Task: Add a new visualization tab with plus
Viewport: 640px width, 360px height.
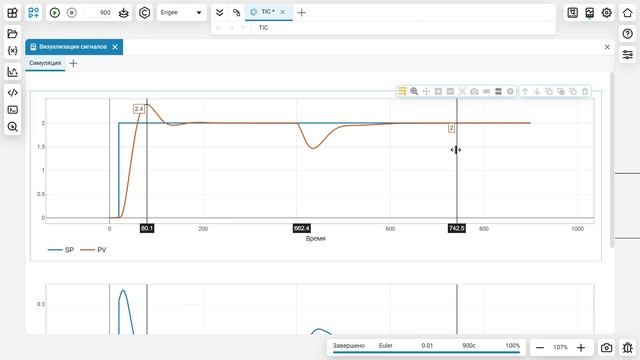Action: click(73, 63)
